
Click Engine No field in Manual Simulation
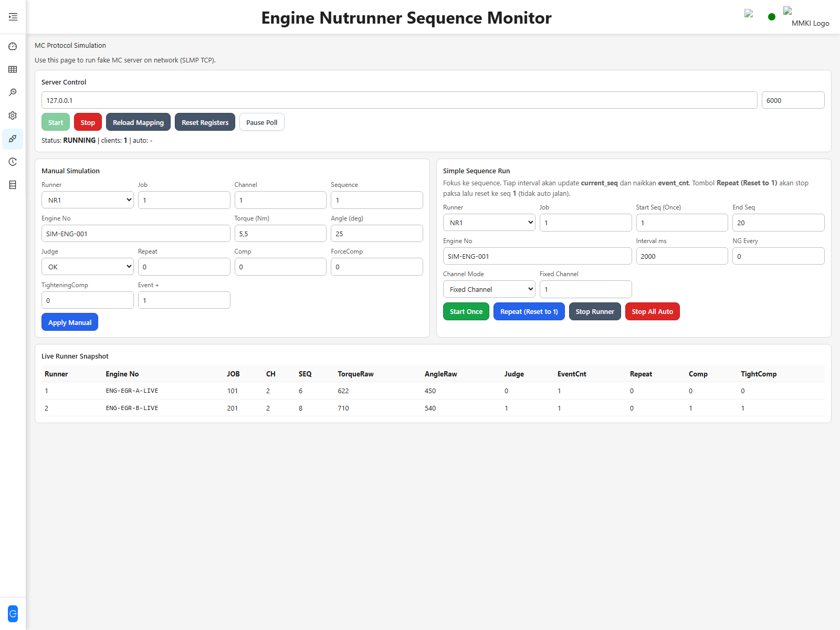coord(135,234)
